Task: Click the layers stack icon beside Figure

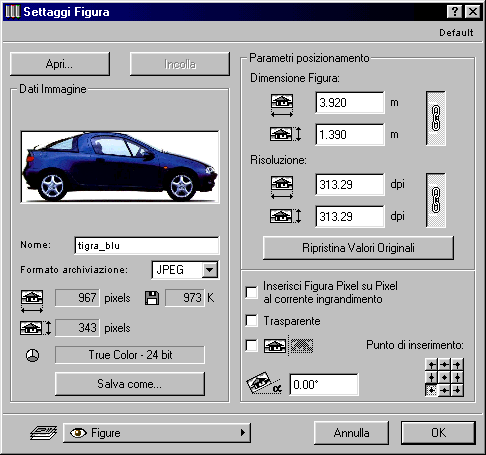Action: [44, 432]
